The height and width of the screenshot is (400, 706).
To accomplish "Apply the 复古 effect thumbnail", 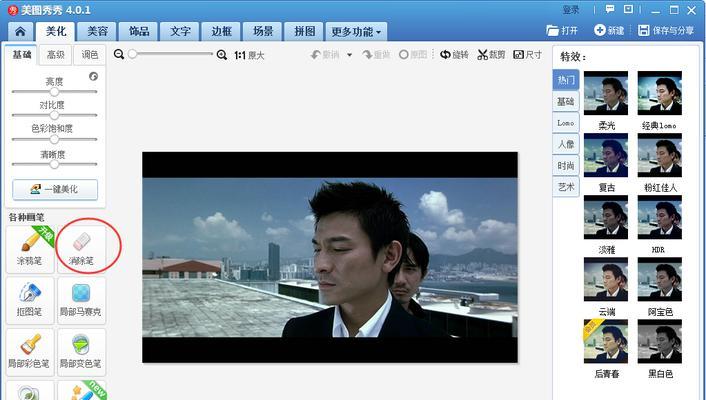I will tap(606, 155).
